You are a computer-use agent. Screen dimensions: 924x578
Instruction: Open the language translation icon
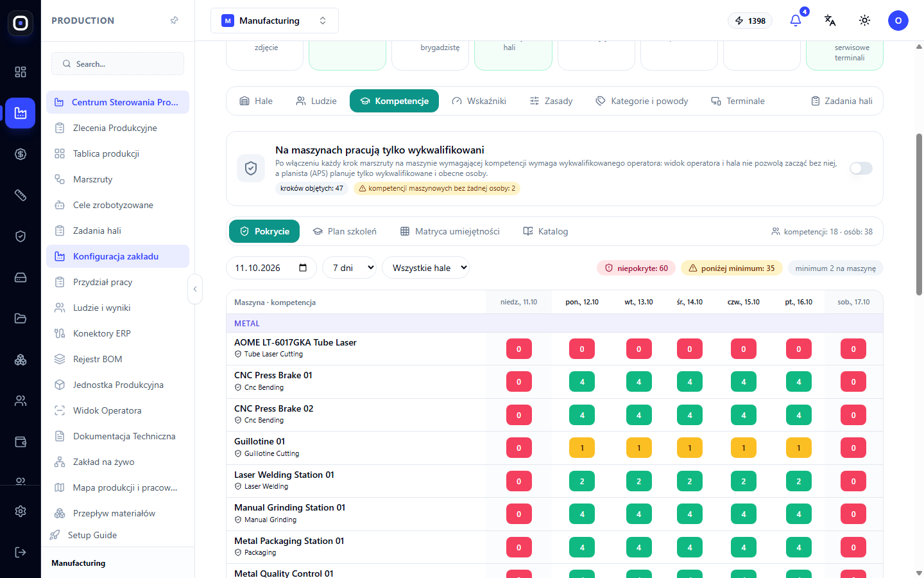pos(830,21)
